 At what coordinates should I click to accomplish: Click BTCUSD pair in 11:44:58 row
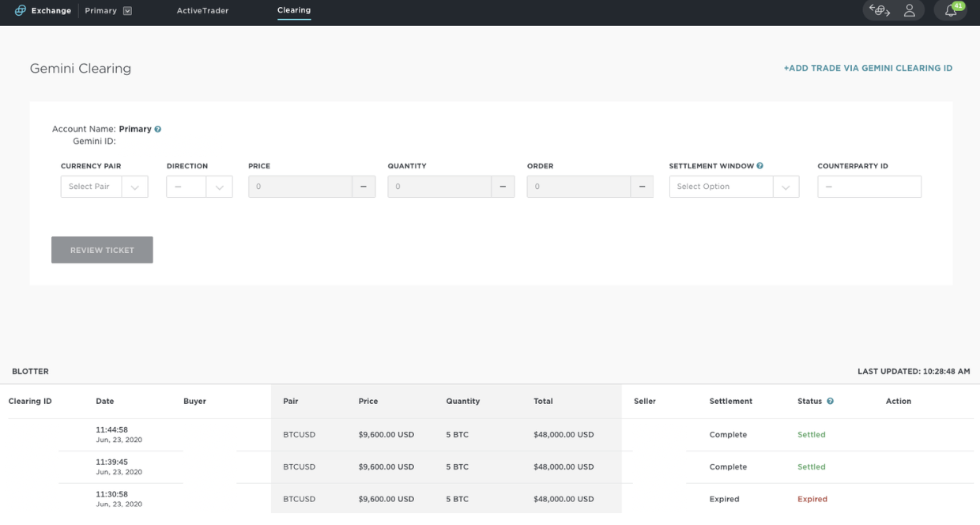pos(299,434)
